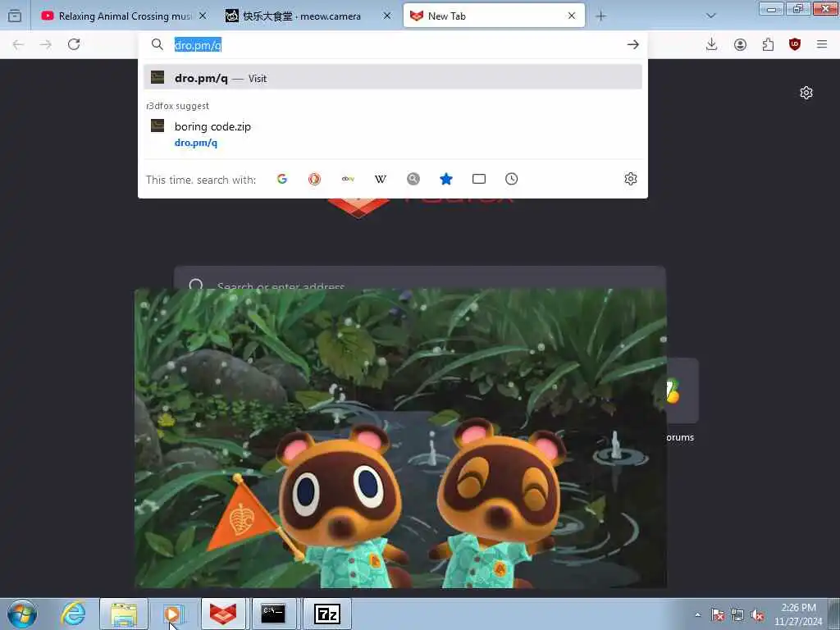Open the clock showing 2:26 PM
Viewport: 840px width, 630px height.
coord(797,614)
